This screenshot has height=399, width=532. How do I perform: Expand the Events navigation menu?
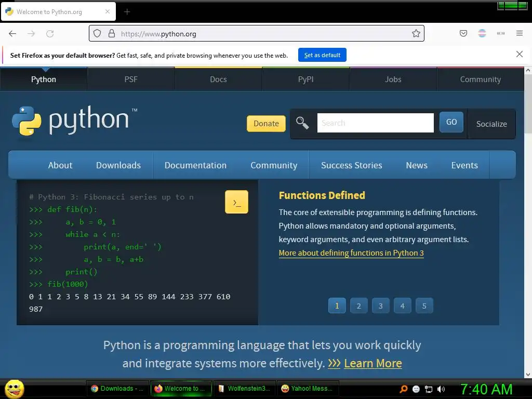pyautogui.click(x=464, y=165)
